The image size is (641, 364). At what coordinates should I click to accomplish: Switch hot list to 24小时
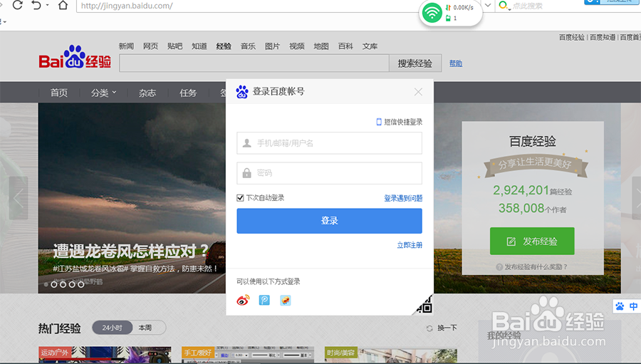[x=113, y=328]
